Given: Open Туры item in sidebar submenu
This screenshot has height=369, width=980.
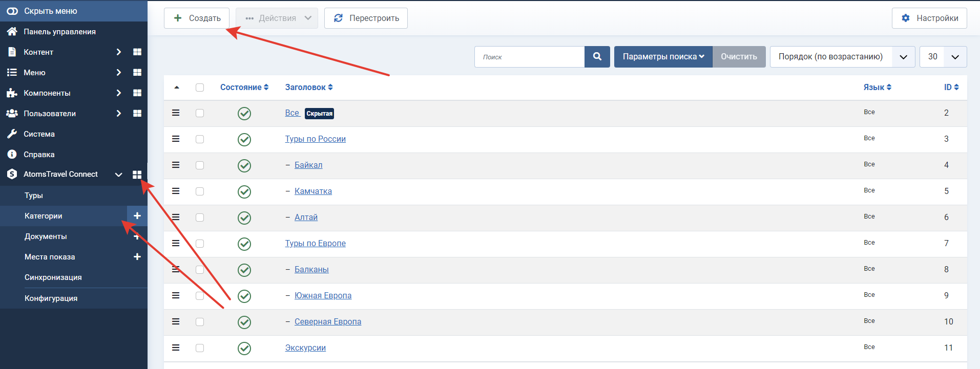Looking at the screenshot, I should click(x=34, y=196).
